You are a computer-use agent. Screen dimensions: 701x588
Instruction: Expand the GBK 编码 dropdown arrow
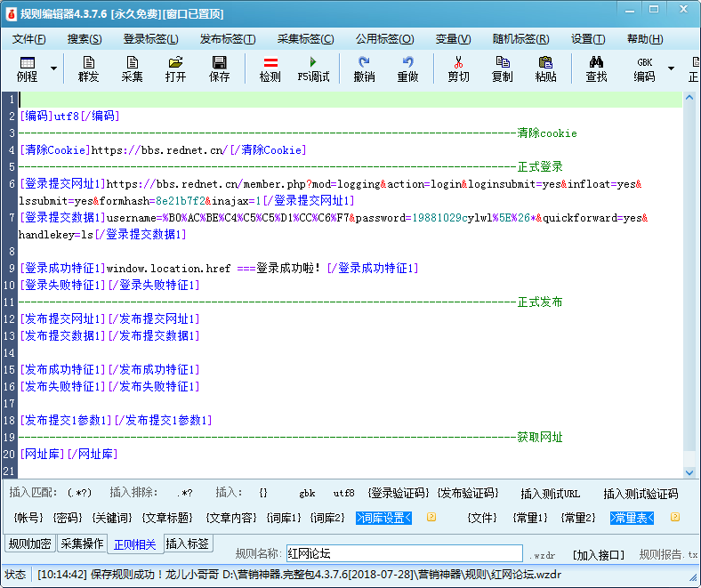tap(671, 68)
